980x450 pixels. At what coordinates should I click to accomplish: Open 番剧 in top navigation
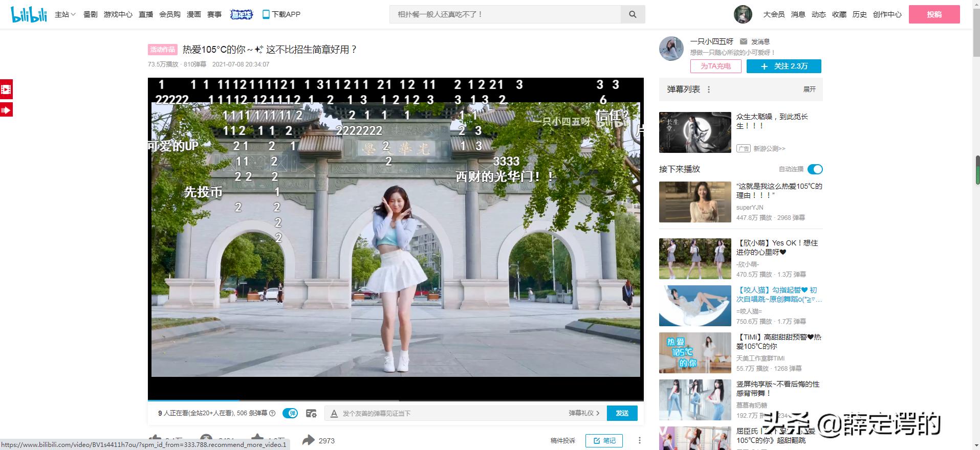click(91, 14)
